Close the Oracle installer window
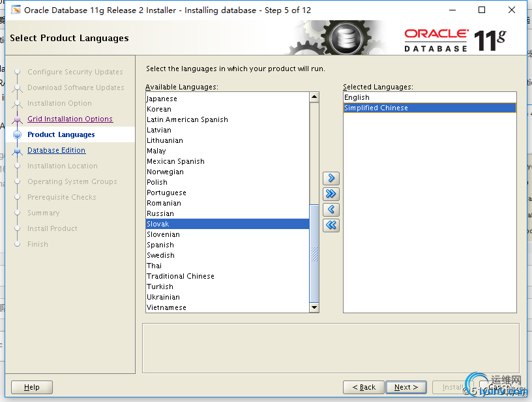Viewport: 532px width, 402px height. pos(512,10)
